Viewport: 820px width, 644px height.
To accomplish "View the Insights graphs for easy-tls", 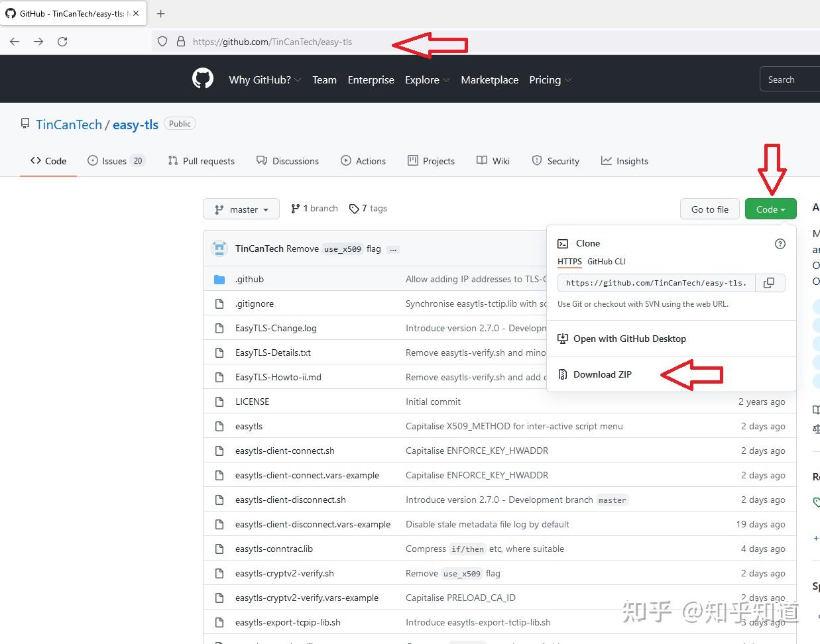I will coord(624,160).
